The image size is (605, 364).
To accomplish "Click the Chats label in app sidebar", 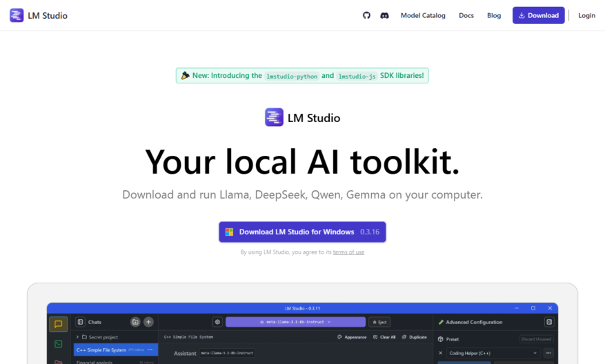I will (x=95, y=322).
